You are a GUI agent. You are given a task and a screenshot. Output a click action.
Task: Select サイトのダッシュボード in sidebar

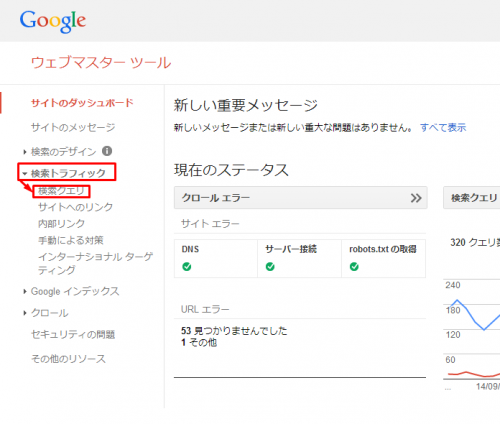pyautogui.click(x=82, y=103)
